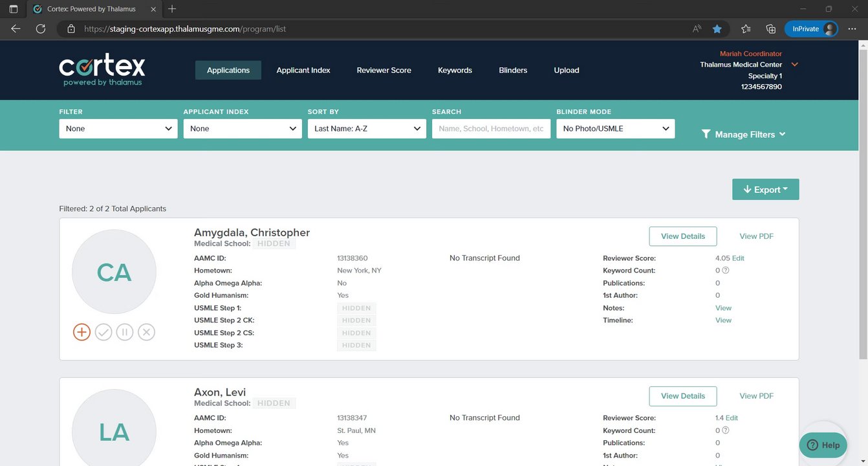This screenshot has width=868, height=466.
Task: Open browser Settings and more menu
Action: 852,28
